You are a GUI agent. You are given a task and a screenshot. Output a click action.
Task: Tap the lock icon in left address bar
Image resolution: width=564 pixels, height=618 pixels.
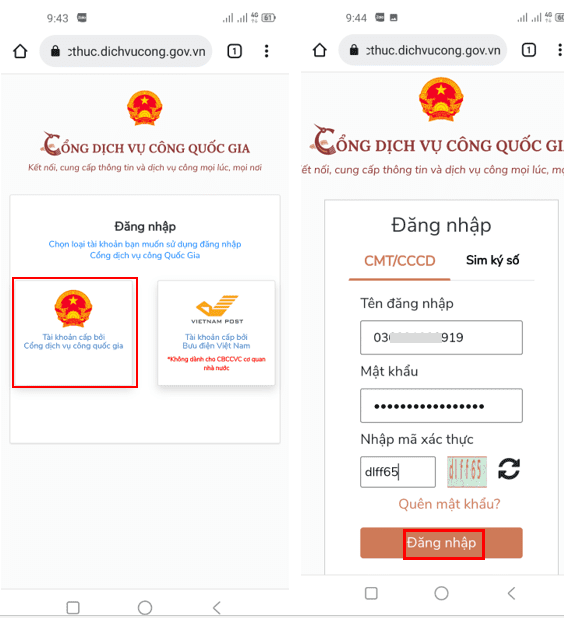tap(56, 51)
